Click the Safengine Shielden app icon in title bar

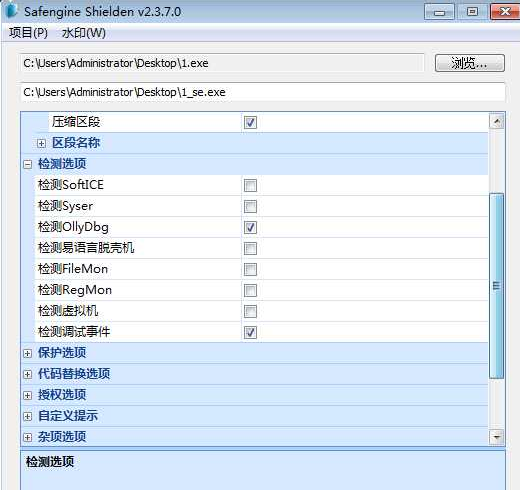11,10
